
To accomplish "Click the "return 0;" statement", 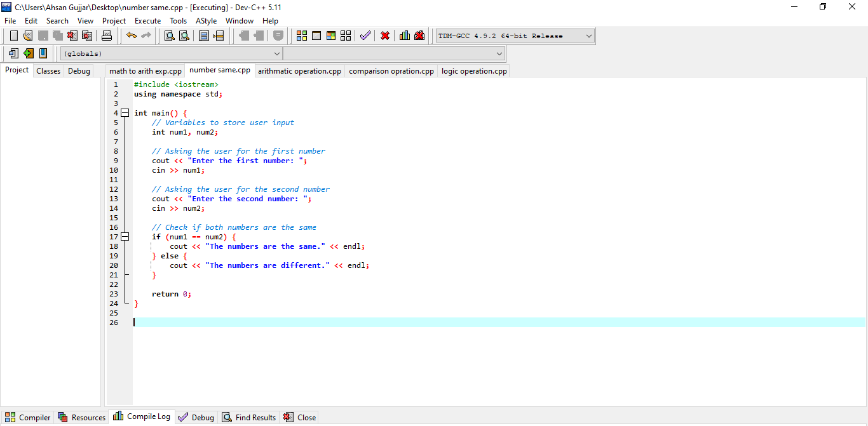I will point(172,294).
